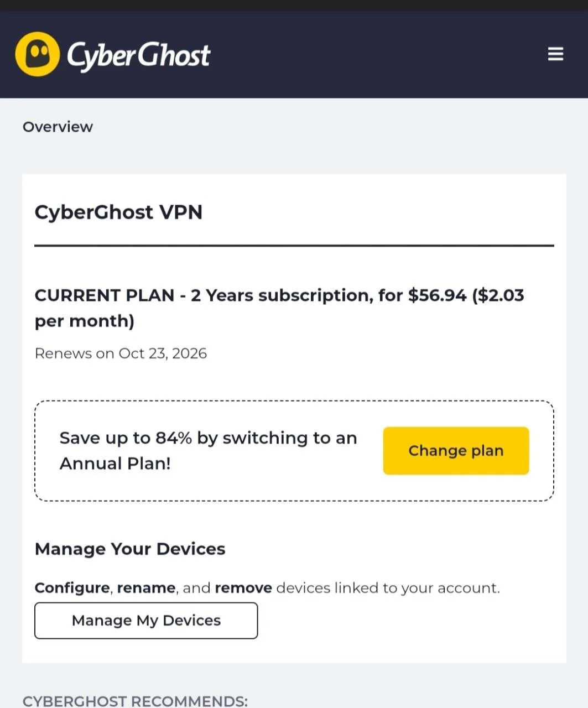Select the CyberGhost VPN heading

tap(118, 212)
